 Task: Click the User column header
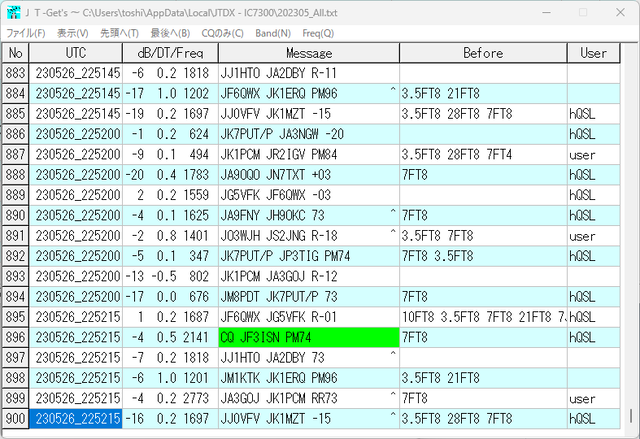click(x=594, y=53)
